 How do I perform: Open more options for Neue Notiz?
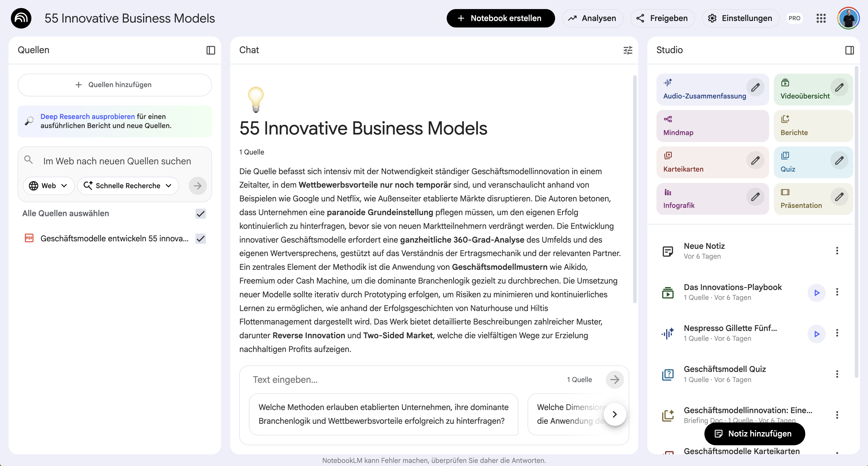click(x=837, y=251)
